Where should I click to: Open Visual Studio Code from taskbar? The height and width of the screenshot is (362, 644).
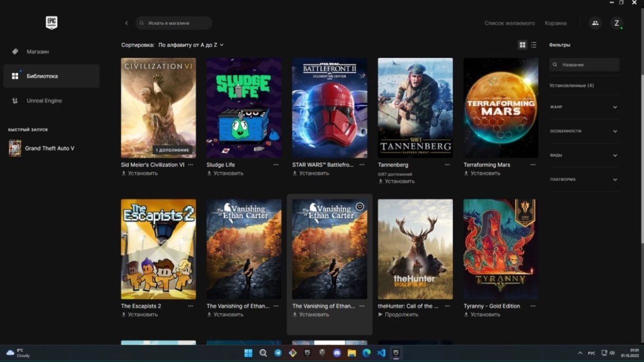[x=381, y=353]
